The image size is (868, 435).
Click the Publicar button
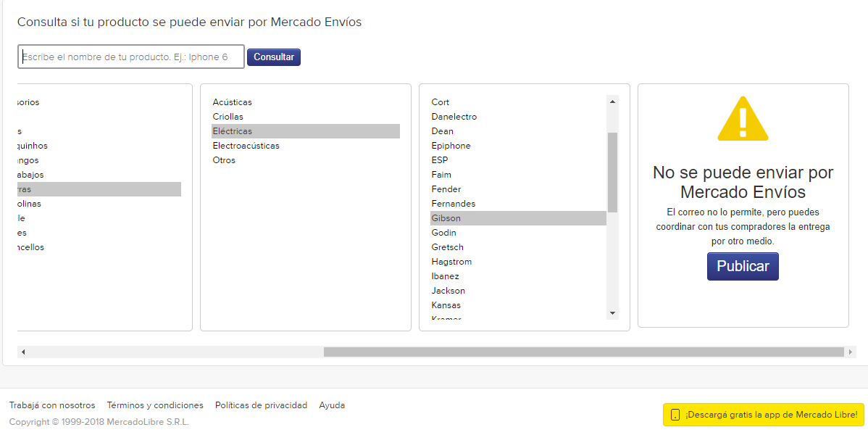pyautogui.click(x=743, y=267)
